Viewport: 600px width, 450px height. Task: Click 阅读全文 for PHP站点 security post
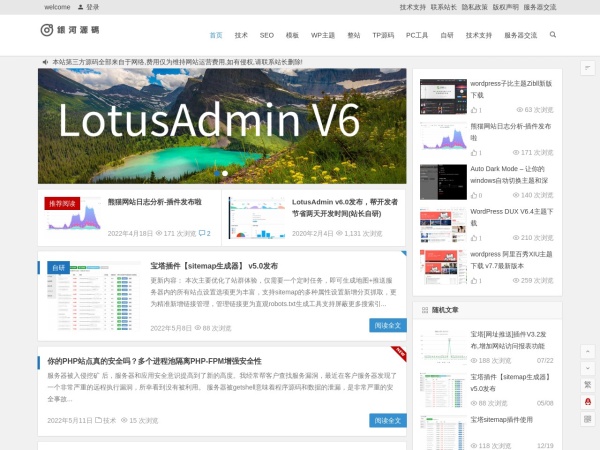pos(388,421)
